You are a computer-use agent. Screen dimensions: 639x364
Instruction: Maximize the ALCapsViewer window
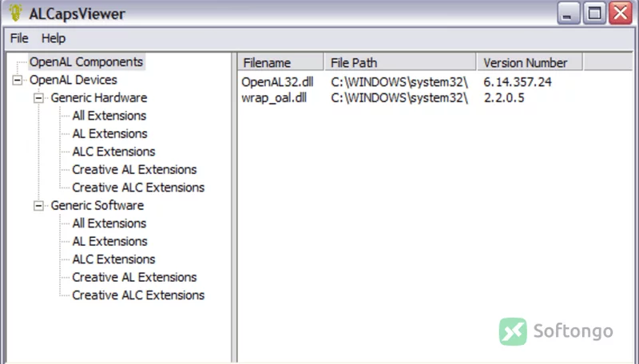594,14
